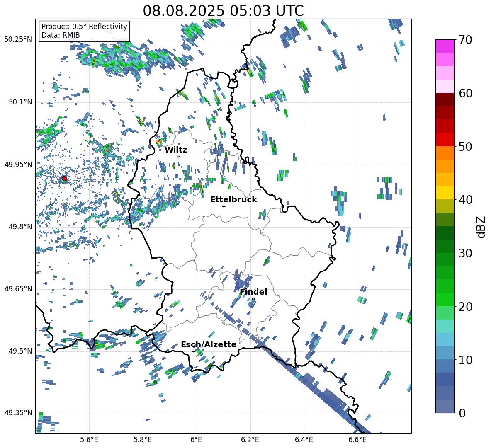Image resolution: width=491 pixels, height=448 pixels.
Task: Click the red radar site marker dot
Action: pyautogui.click(x=64, y=178)
